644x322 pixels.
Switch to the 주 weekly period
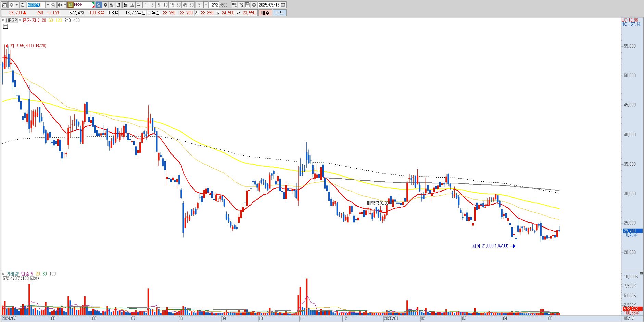point(105,5)
